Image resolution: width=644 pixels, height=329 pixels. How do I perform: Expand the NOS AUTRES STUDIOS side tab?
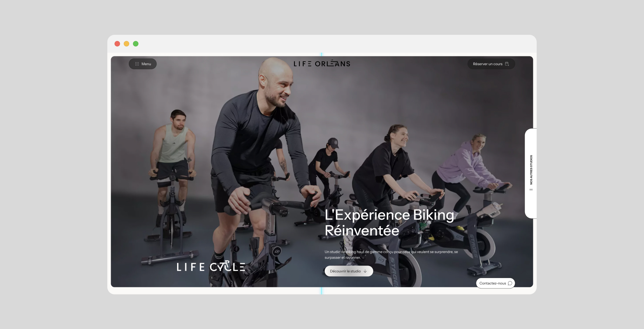coord(531,173)
